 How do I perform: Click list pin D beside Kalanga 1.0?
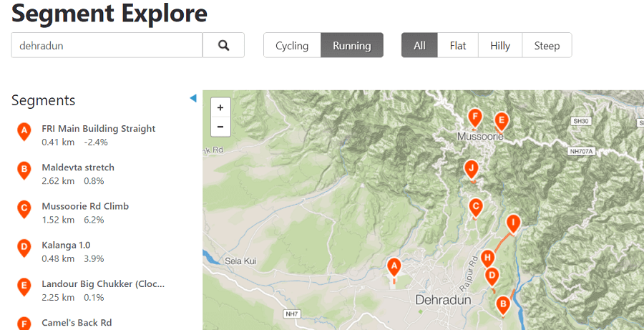(24, 248)
